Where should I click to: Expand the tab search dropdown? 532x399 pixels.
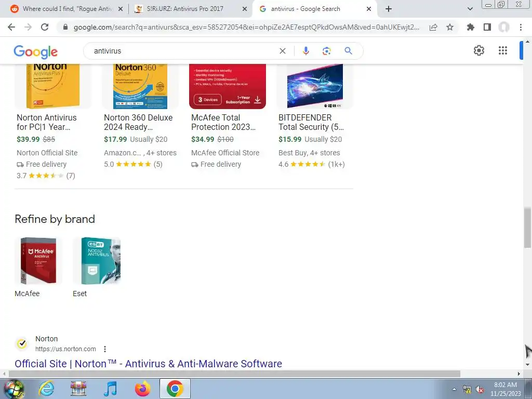(470, 9)
